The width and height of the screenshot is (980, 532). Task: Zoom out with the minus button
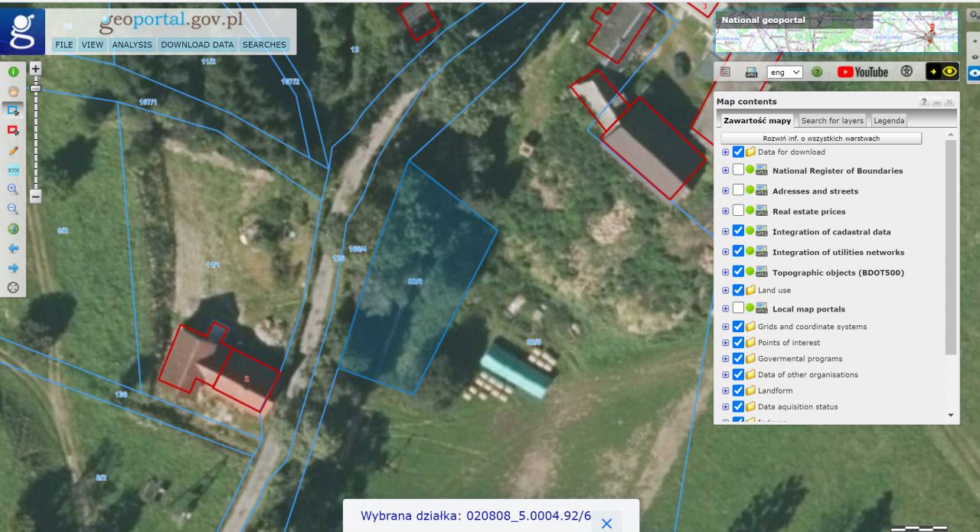(35, 197)
